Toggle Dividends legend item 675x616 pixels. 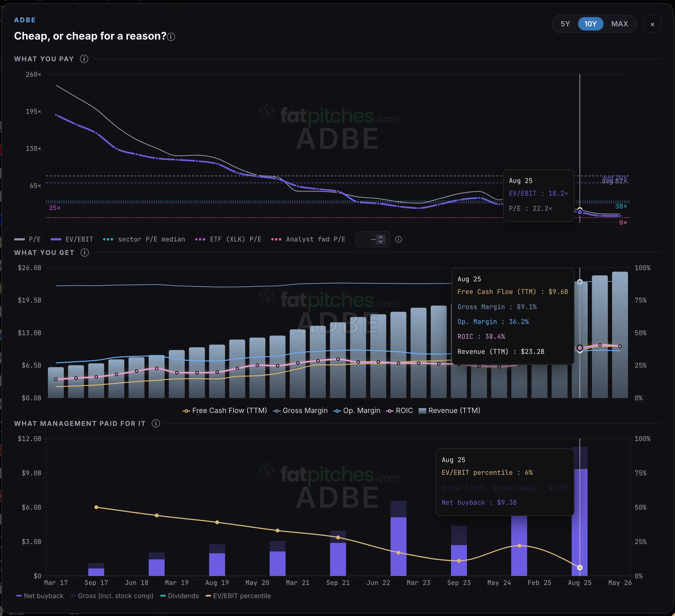click(179, 596)
